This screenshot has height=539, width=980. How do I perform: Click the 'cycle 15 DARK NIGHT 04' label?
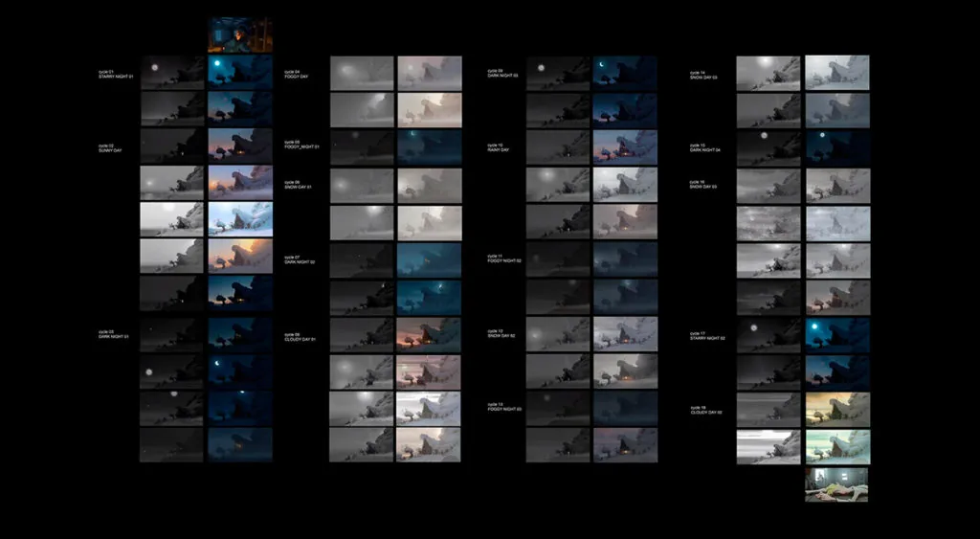tap(705, 147)
